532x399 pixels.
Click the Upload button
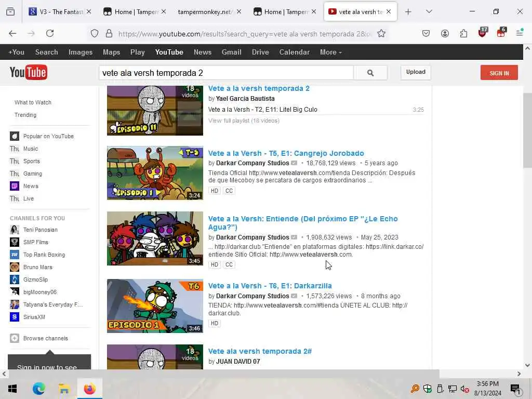pyautogui.click(x=416, y=72)
